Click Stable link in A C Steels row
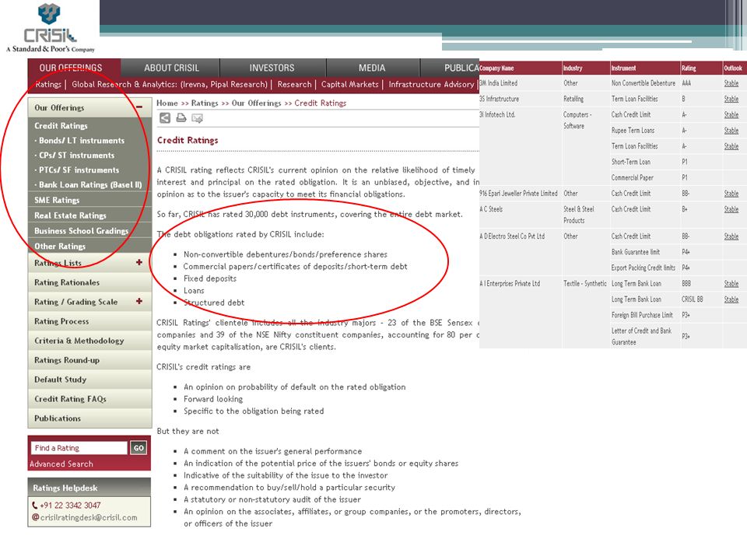Image resolution: width=747 pixels, height=560 pixels. point(731,209)
